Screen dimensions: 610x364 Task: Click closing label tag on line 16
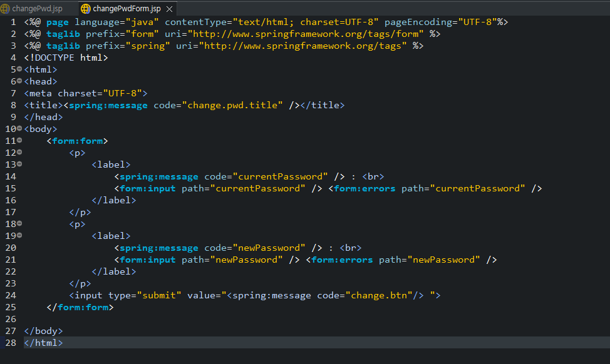point(114,201)
